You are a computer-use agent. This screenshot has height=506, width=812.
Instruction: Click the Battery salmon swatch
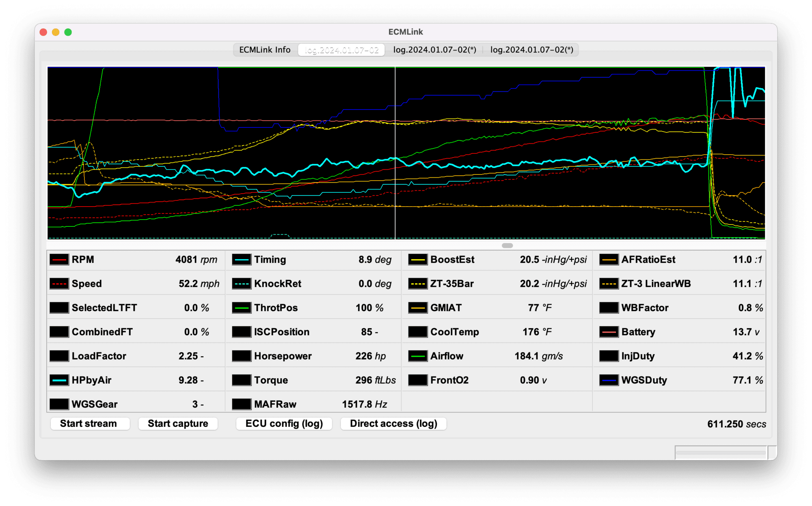pos(609,332)
